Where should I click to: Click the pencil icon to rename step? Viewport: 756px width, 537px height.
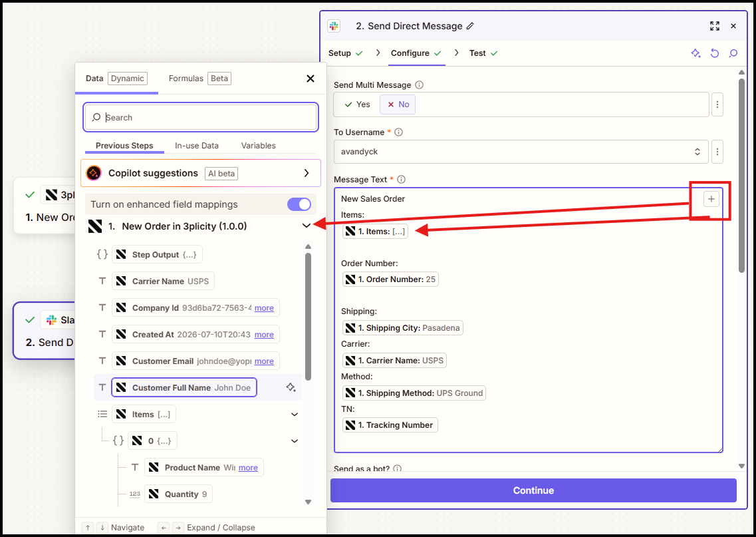point(470,26)
